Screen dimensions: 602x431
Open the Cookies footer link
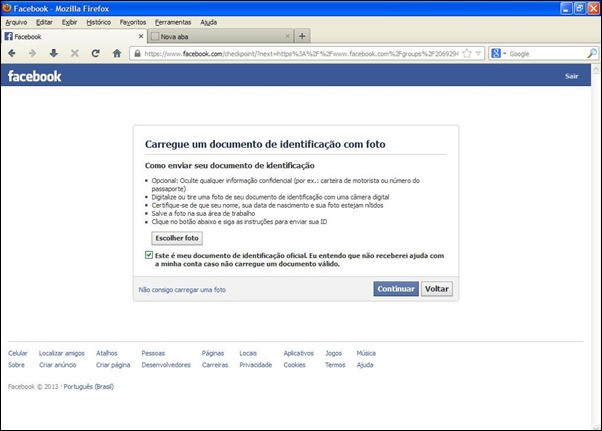pyautogui.click(x=294, y=365)
